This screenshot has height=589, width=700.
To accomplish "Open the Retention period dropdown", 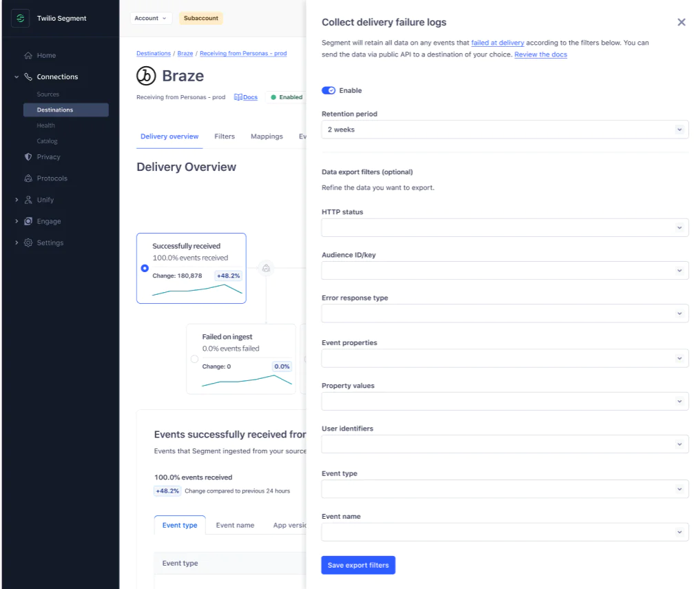I will point(505,129).
